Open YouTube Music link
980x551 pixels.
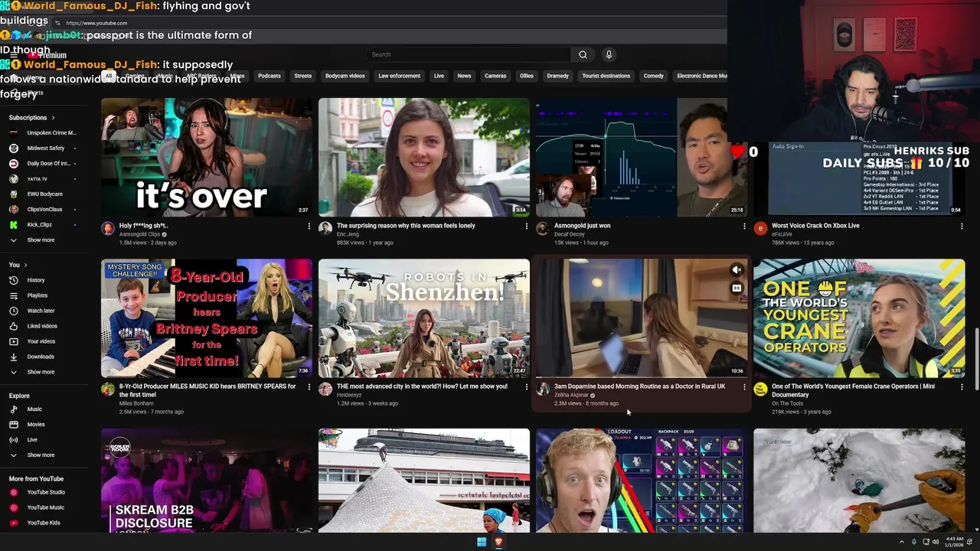46,507
